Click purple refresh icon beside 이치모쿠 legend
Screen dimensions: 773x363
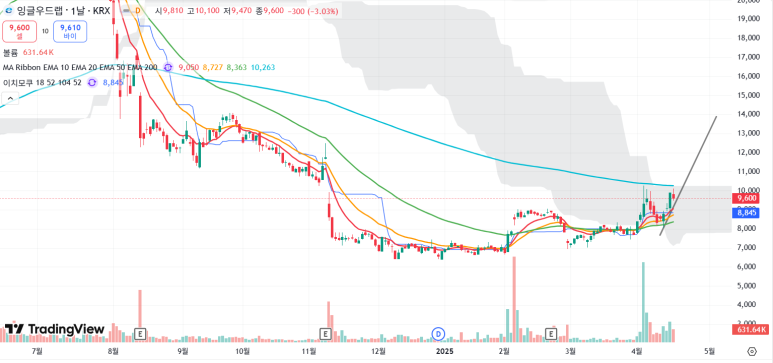[92, 82]
